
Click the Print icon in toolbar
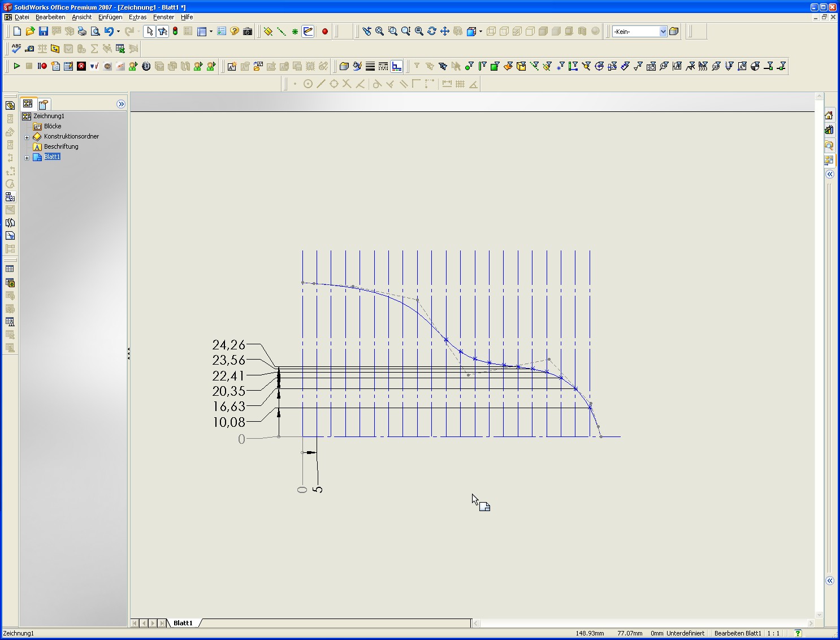[x=82, y=32]
